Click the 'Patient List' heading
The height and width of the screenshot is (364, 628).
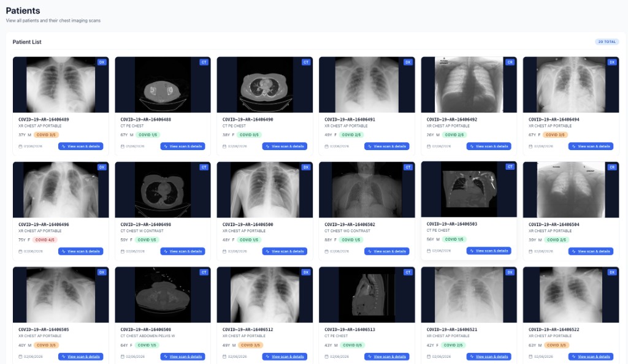pos(27,42)
